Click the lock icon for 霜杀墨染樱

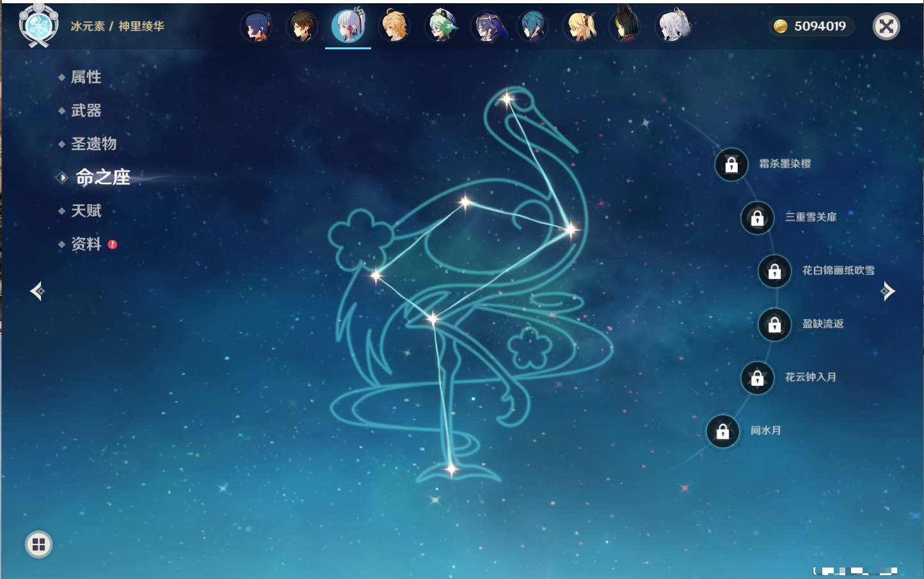point(731,165)
